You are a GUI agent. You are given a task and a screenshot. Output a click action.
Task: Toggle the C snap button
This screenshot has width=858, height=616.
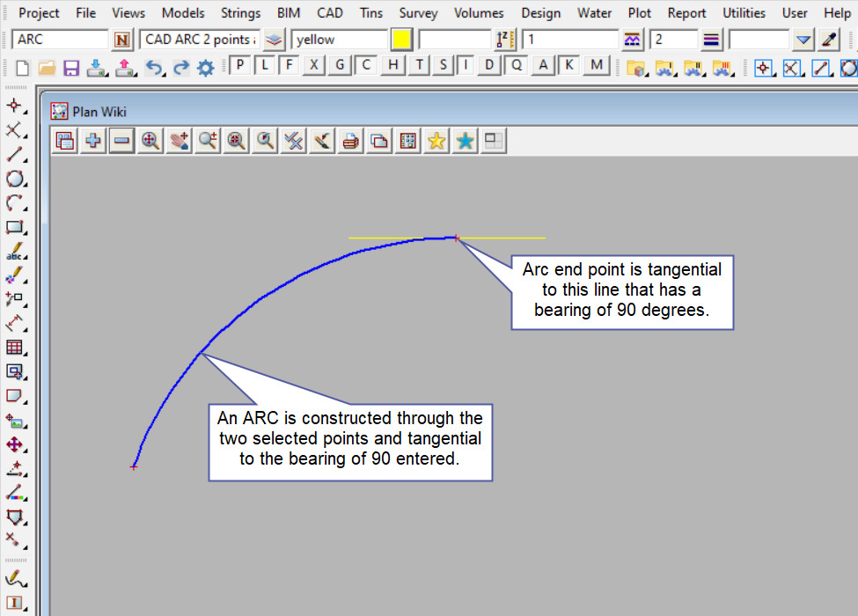pos(366,65)
